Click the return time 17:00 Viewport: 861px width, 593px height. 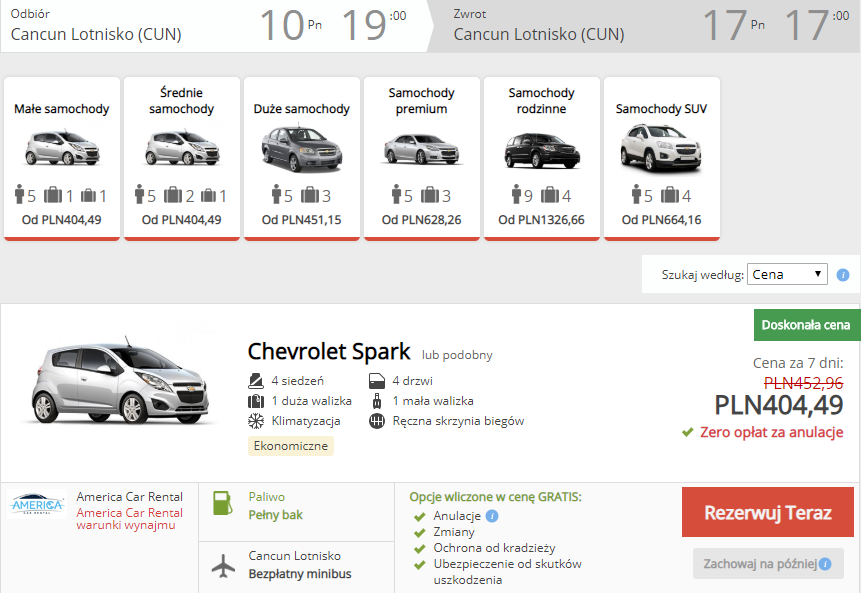(817, 25)
